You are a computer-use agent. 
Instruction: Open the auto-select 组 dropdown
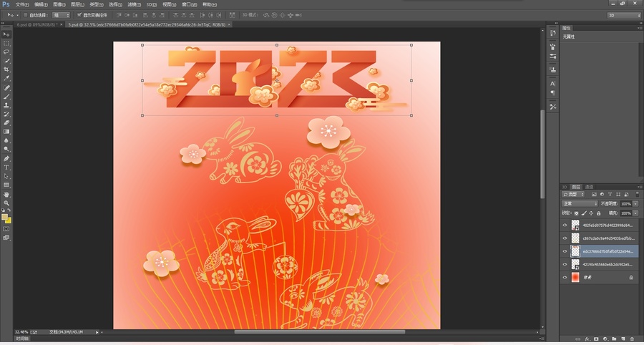click(x=62, y=15)
